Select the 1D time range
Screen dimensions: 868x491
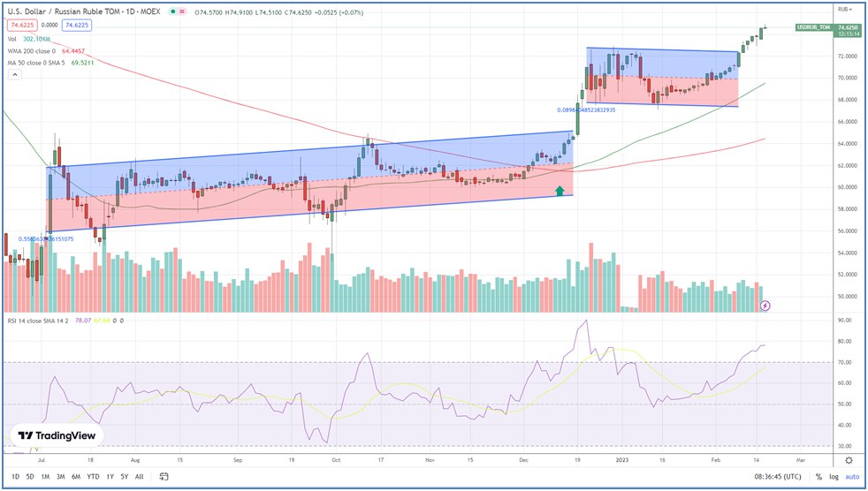pos(16,477)
